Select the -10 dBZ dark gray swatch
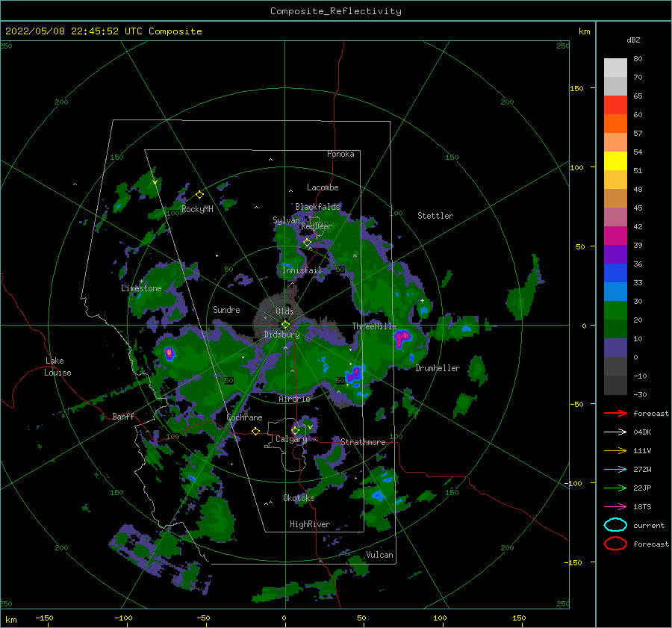 pos(615,385)
